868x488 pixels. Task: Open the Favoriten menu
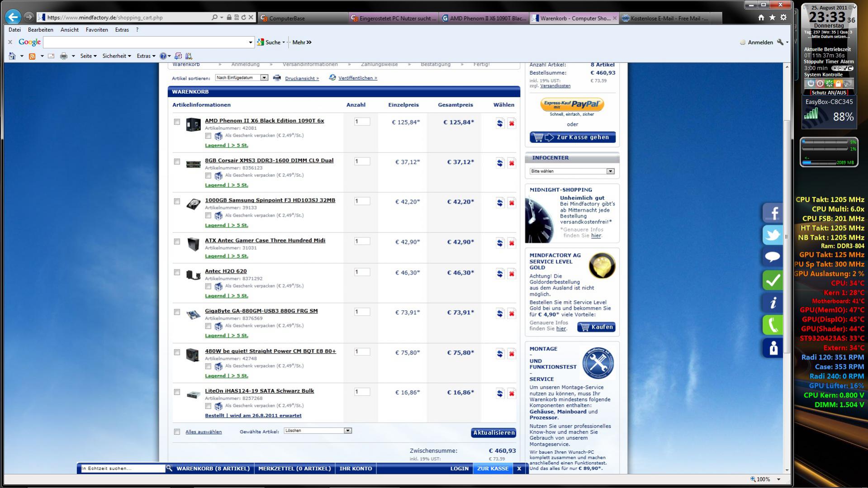(x=97, y=30)
